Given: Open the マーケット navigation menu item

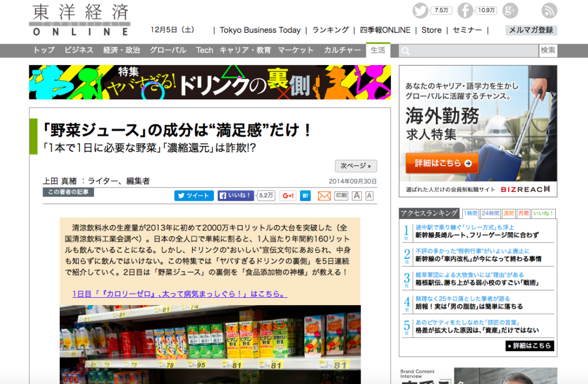Looking at the screenshot, I should [x=296, y=51].
